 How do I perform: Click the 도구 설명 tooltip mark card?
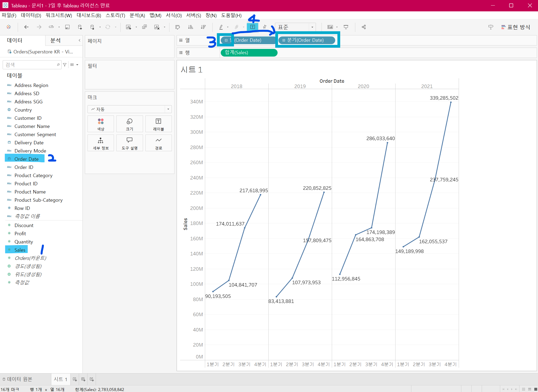tap(130, 143)
